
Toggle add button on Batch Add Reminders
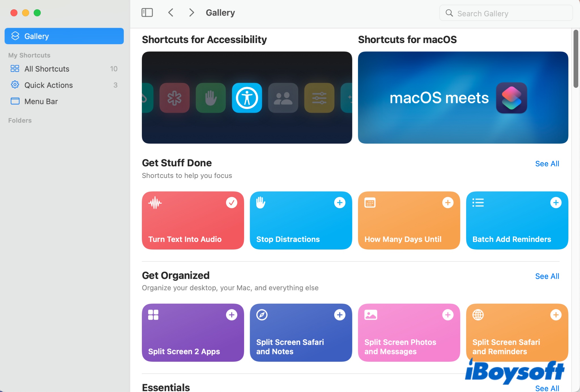(556, 202)
